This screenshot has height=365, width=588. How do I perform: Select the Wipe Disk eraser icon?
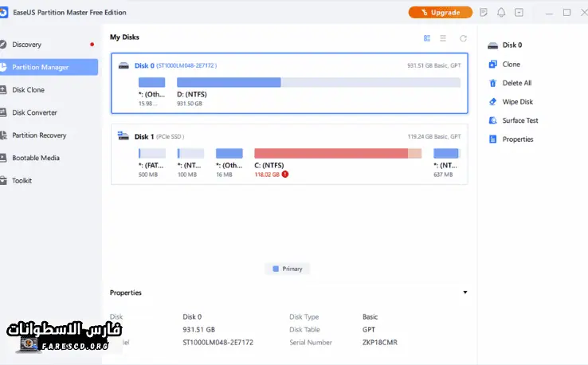click(x=493, y=102)
